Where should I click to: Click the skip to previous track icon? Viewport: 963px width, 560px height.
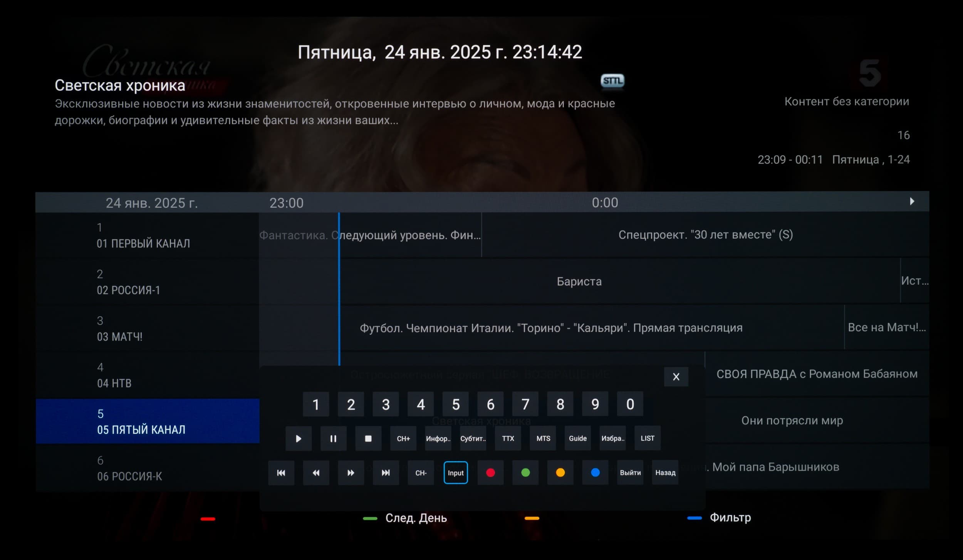[281, 473]
